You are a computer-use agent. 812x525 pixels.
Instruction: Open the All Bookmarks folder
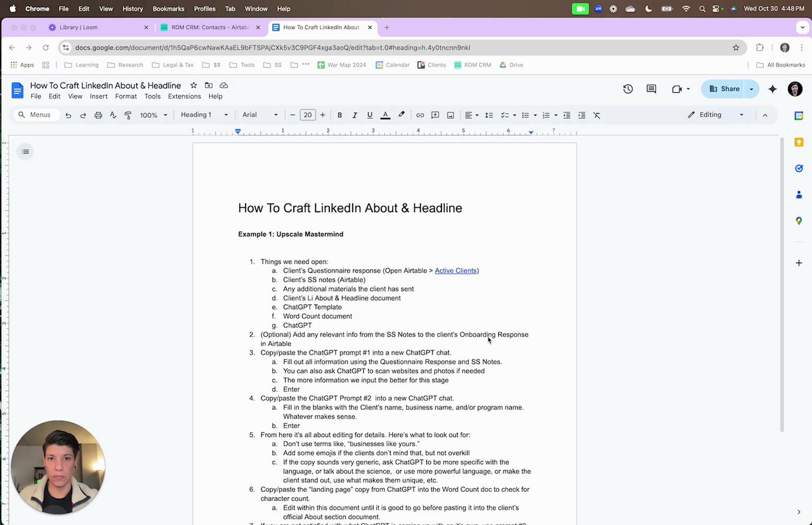[780, 65]
